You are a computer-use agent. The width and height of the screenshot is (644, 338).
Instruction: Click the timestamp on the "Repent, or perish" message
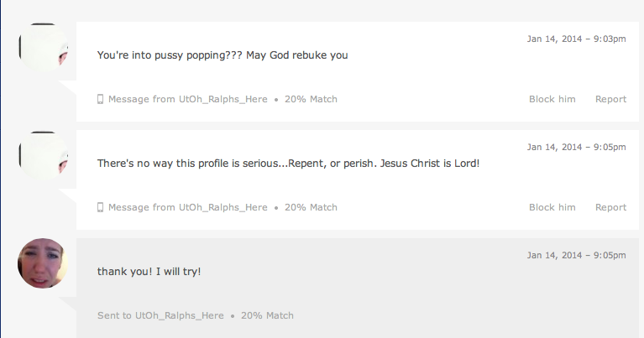[576, 147]
